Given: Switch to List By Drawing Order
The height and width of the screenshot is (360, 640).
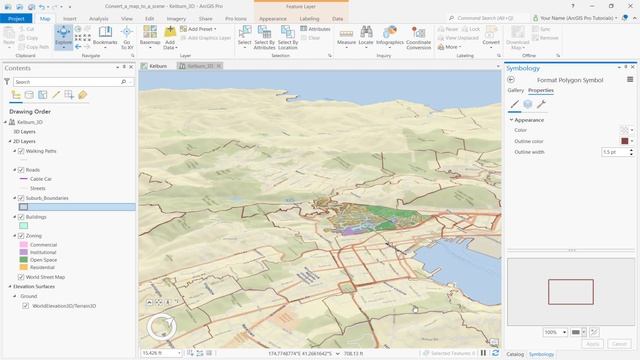Looking at the screenshot, I should (16, 95).
